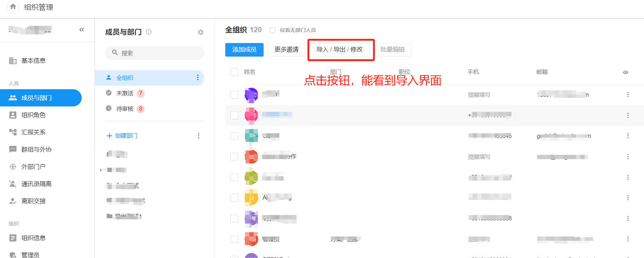The width and height of the screenshot is (644, 258).
Task: Open the three-dot menu beside 创建部门
Action: pos(198,136)
